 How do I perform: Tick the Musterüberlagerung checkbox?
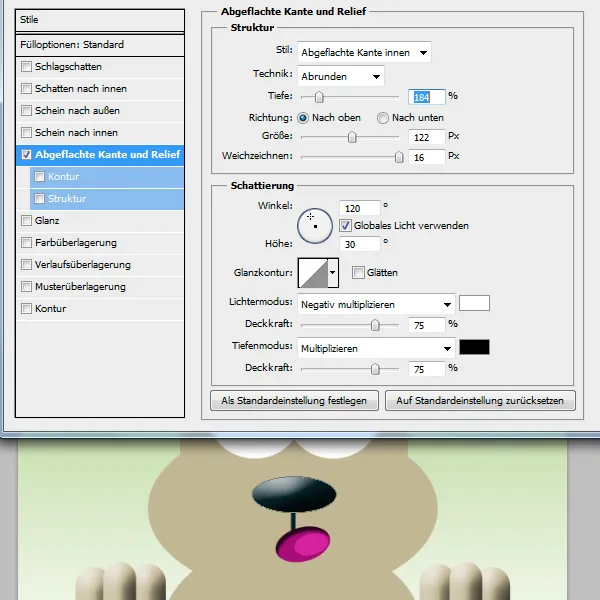tap(26, 287)
